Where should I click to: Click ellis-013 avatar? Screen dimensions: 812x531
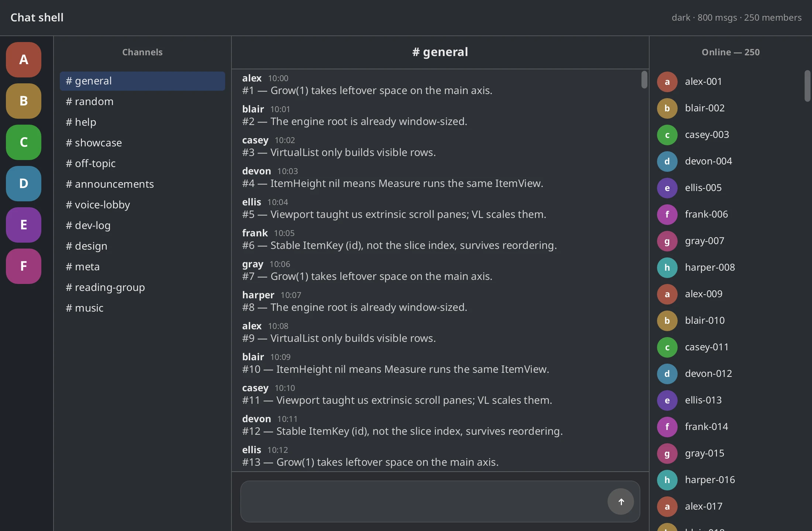coord(667,400)
